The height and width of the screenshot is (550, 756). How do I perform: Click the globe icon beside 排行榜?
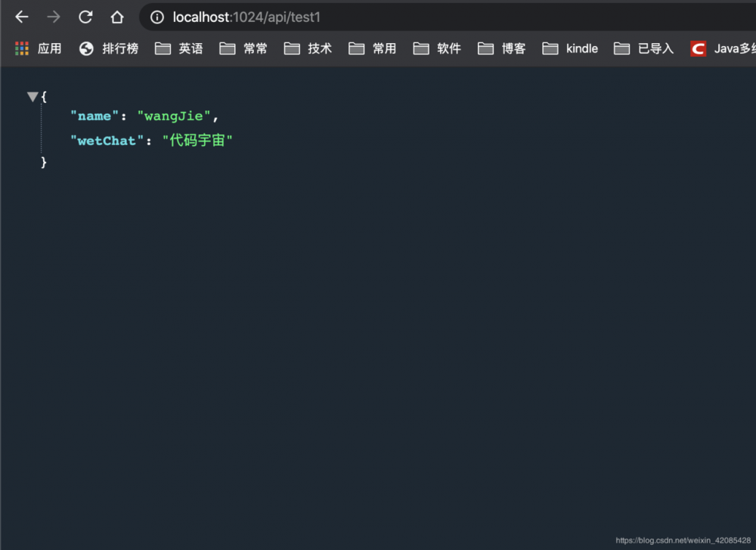coord(85,48)
